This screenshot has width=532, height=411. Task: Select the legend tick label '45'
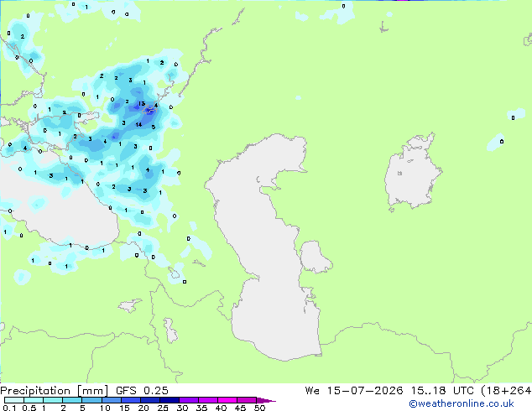(x=240, y=408)
